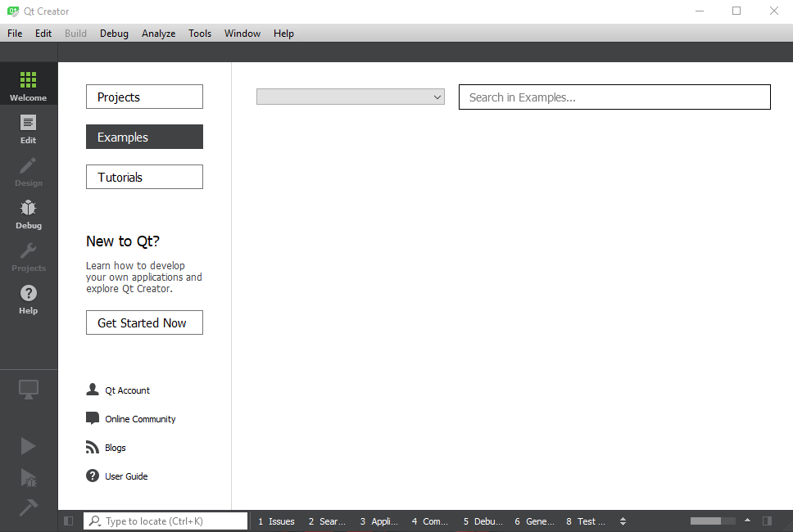793x532 pixels.
Task: Show the 5 Debugger Console pane
Action: tap(483, 521)
